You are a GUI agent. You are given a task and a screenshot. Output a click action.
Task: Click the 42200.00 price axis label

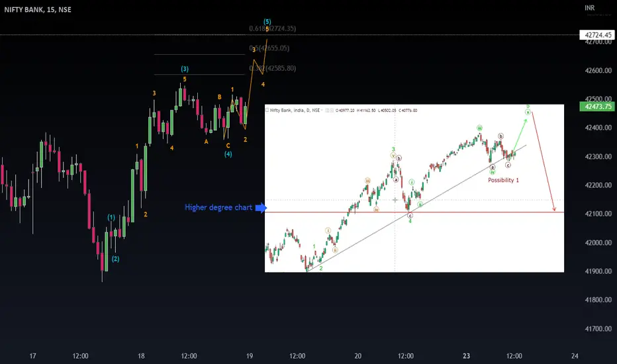click(598, 185)
